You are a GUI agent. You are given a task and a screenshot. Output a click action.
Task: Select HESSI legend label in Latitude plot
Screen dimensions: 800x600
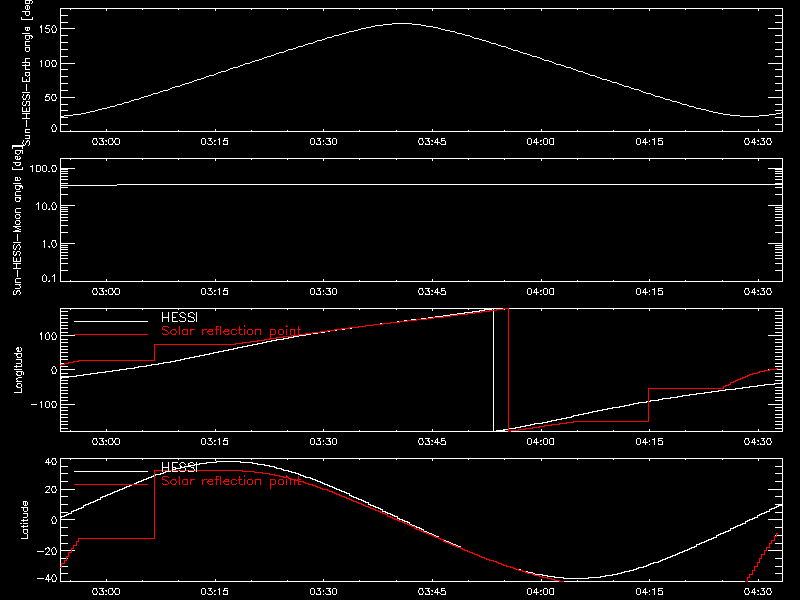179,467
